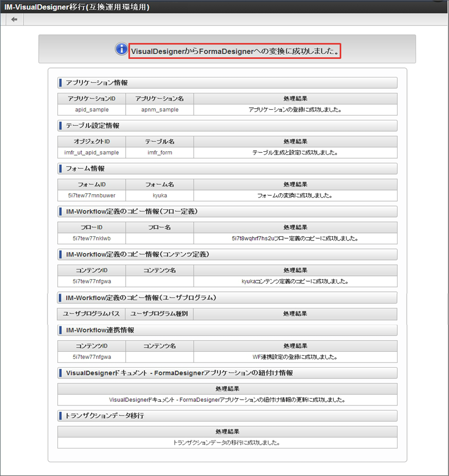Click テーブル生成と設定に成功しました result text

click(x=295, y=152)
